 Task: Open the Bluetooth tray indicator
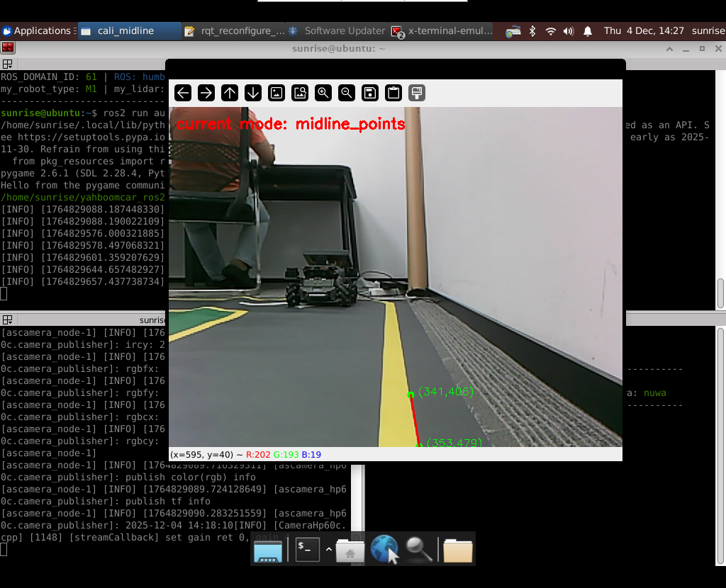pyautogui.click(x=533, y=31)
